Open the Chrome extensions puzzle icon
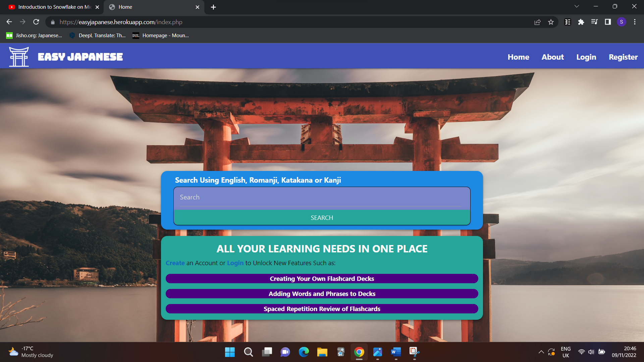This screenshot has height=362, width=644. (x=581, y=22)
